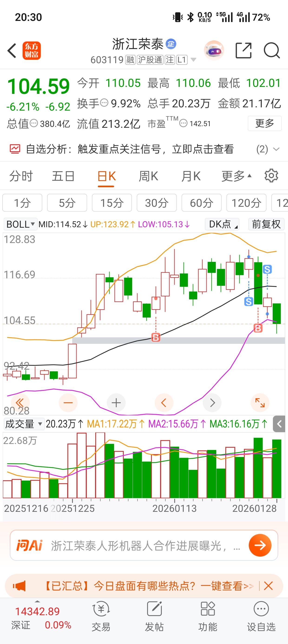Tap the 问AI logo
Image resolution: width=288 pixels, height=644 pixels.
(x=29, y=545)
